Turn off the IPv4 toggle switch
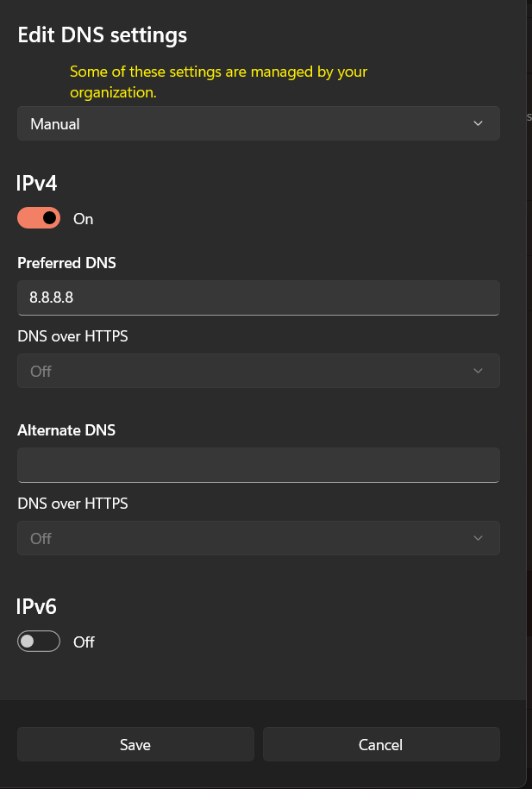This screenshot has width=532, height=789. (x=39, y=219)
